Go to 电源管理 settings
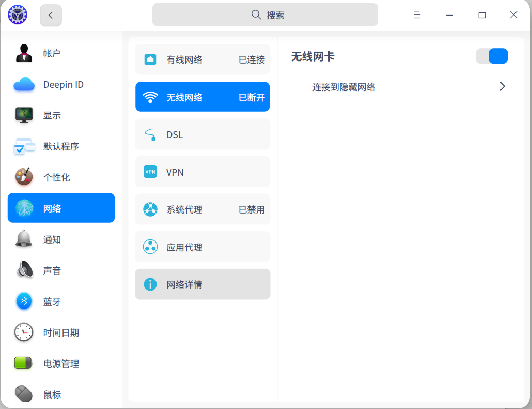 point(61,363)
